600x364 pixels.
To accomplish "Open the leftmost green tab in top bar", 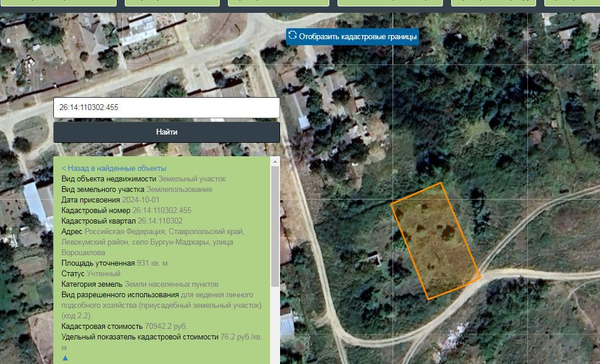I will [x=58, y=3].
